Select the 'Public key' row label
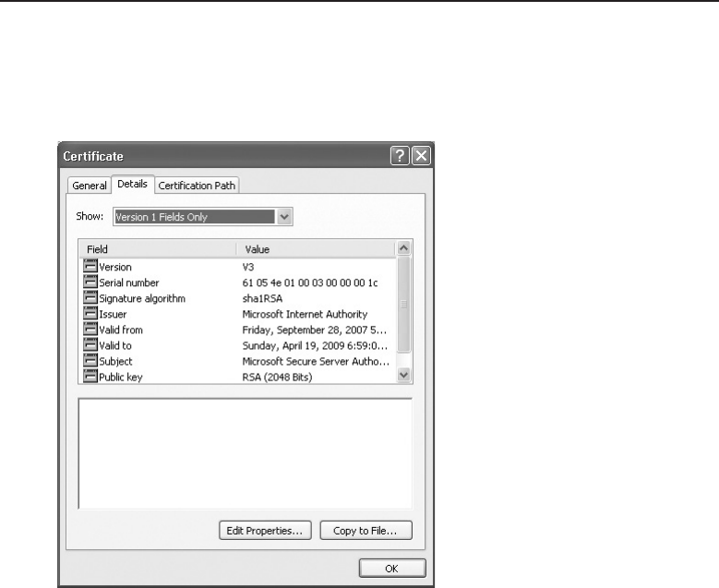Screen dimensions: 719x588 click(x=121, y=377)
